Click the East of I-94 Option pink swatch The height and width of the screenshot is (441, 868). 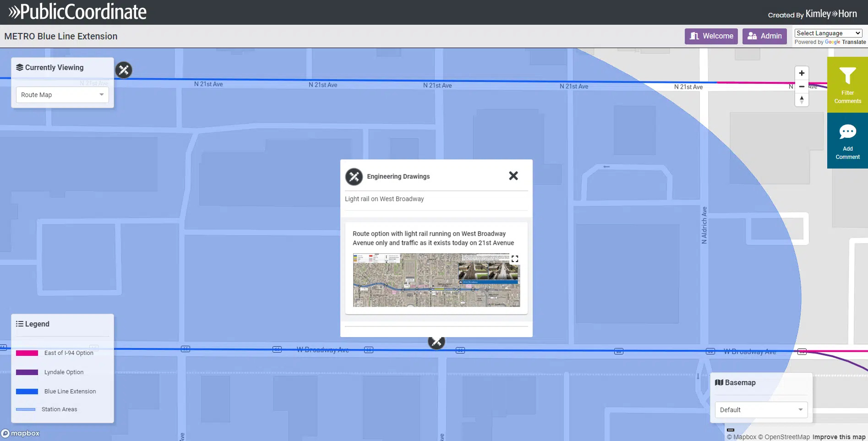(27, 353)
